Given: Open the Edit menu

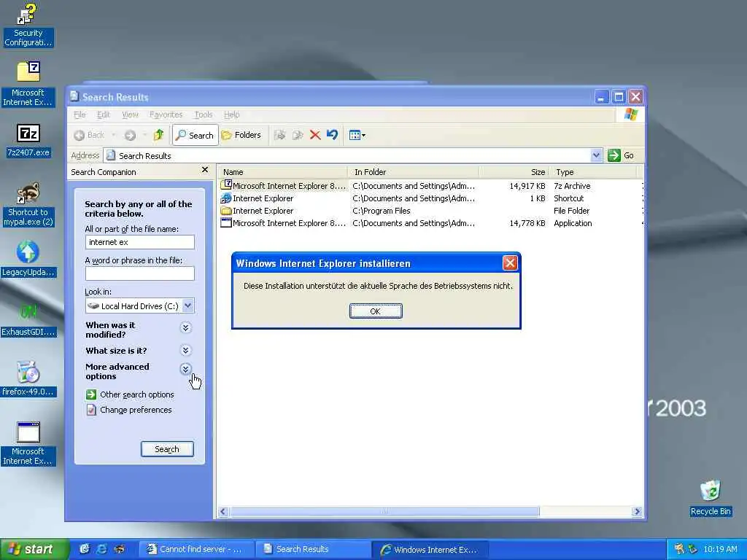Looking at the screenshot, I should (x=103, y=114).
